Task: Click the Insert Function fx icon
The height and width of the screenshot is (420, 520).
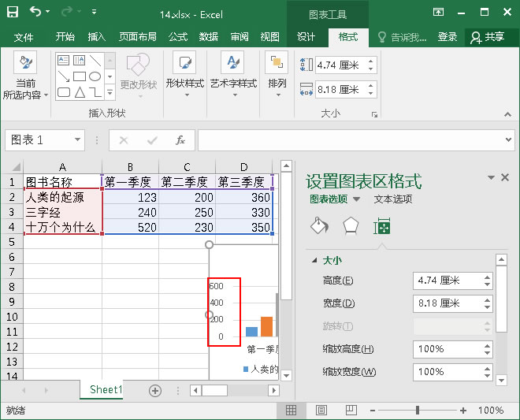Action: click(180, 140)
